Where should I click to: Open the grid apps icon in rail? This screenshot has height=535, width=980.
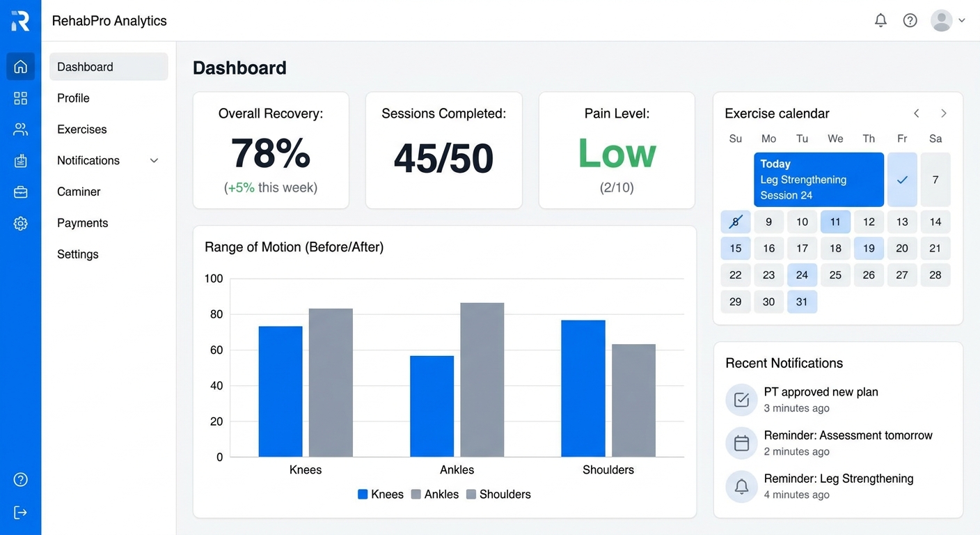pyautogui.click(x=20, y=98)
